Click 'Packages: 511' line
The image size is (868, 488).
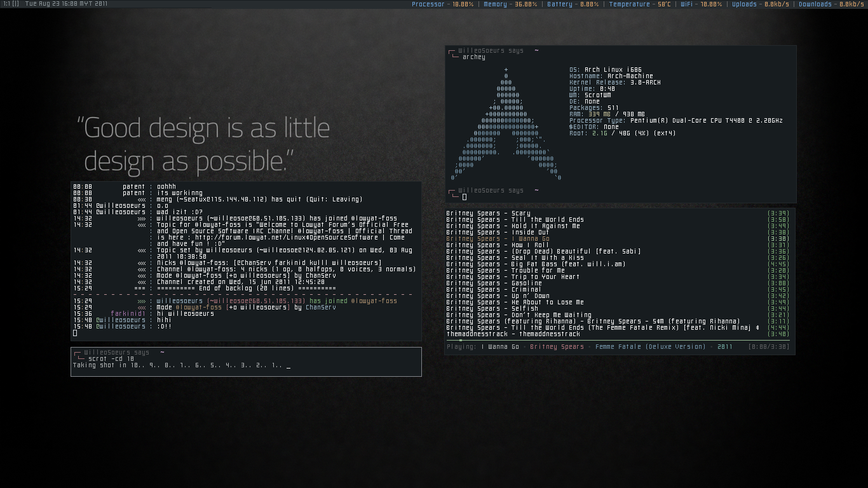594,108
